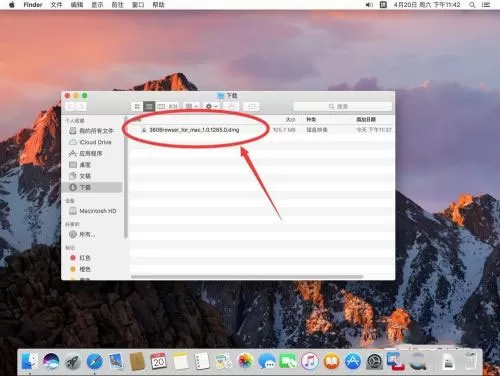Focus the Finder search field
Viewport: 500px width, 376px height.
343,106
